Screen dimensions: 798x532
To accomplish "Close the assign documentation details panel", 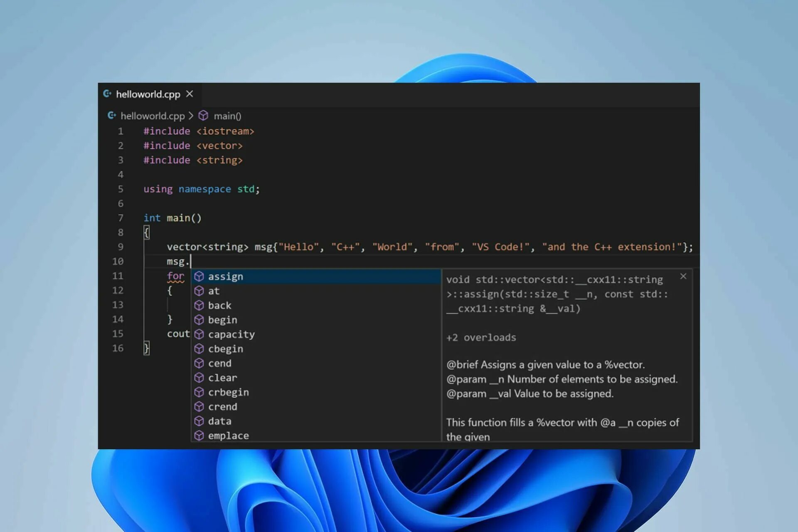I will [x=683, y=276].
